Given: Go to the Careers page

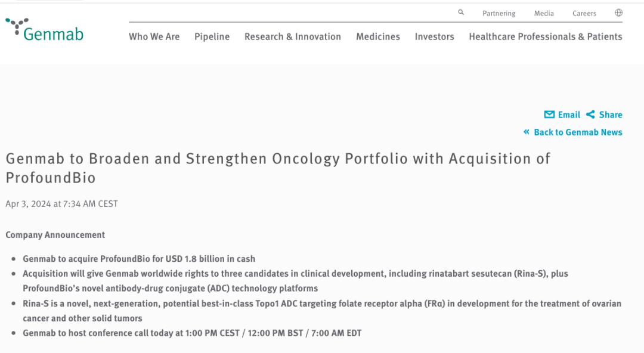Looking at the screenshot, I should (584, 14).
